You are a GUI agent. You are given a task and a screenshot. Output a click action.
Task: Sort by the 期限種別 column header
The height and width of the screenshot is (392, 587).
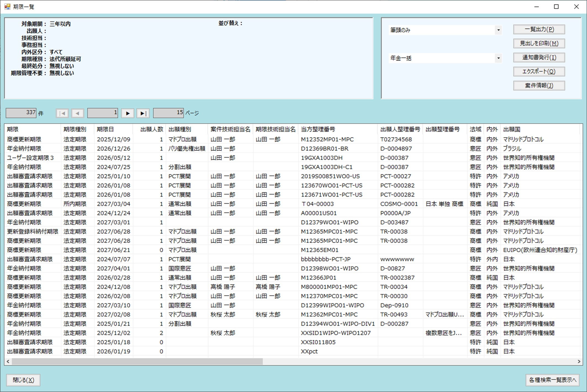(x=78, y=129)
